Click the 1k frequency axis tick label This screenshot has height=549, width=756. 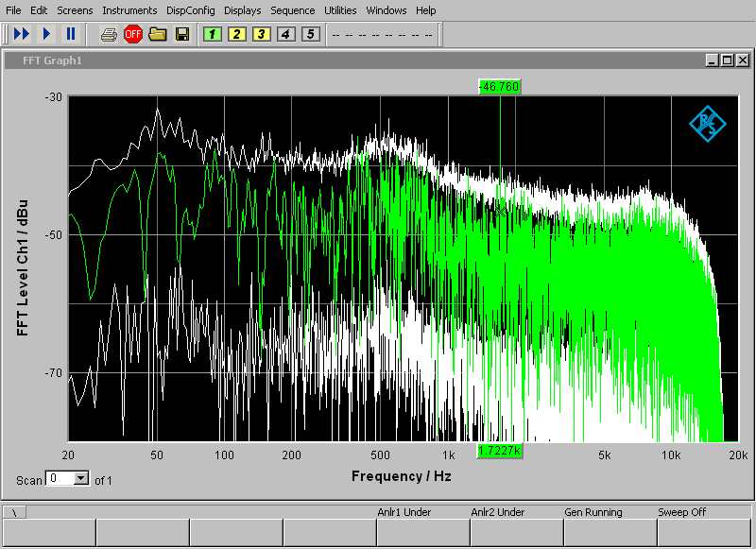[448, 455]
